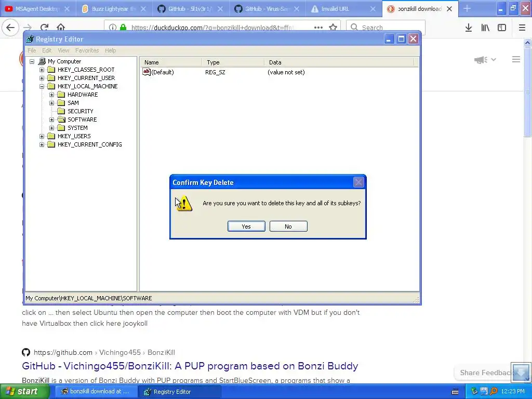Expand the SAM key node
The width and height of the screenshot is (532, 399).
[x=51, y=103]
